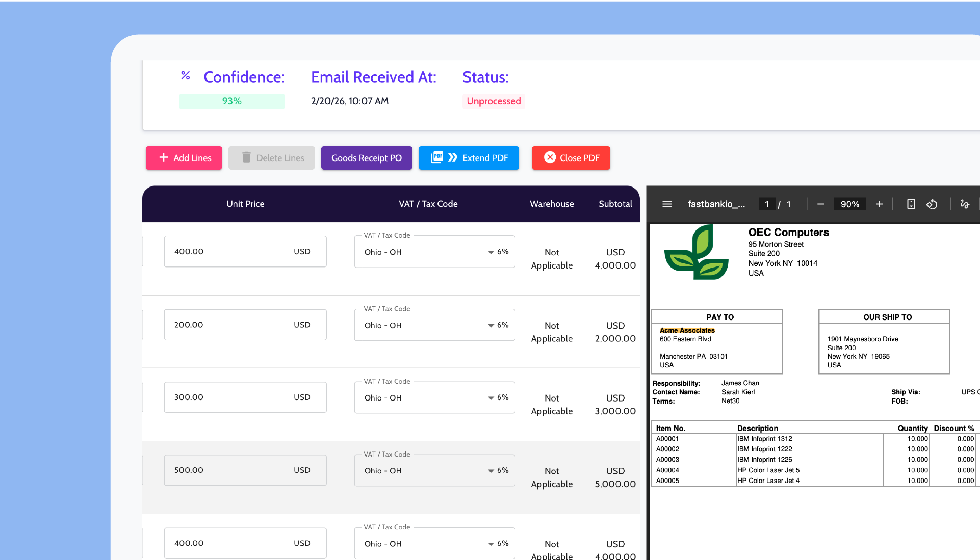Image resolution: width=980 pixels, height=560 pixels.
Task: Select the Unit Price column header
Action: (x=245, y=204)
